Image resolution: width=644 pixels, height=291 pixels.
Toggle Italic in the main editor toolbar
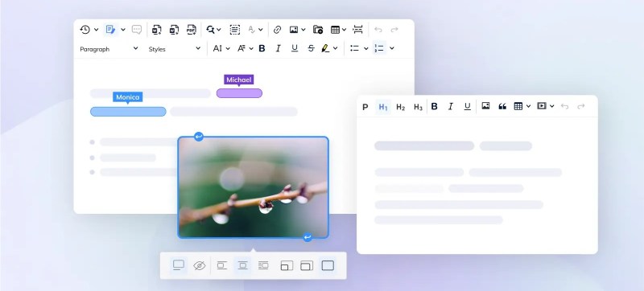(278, 48)
